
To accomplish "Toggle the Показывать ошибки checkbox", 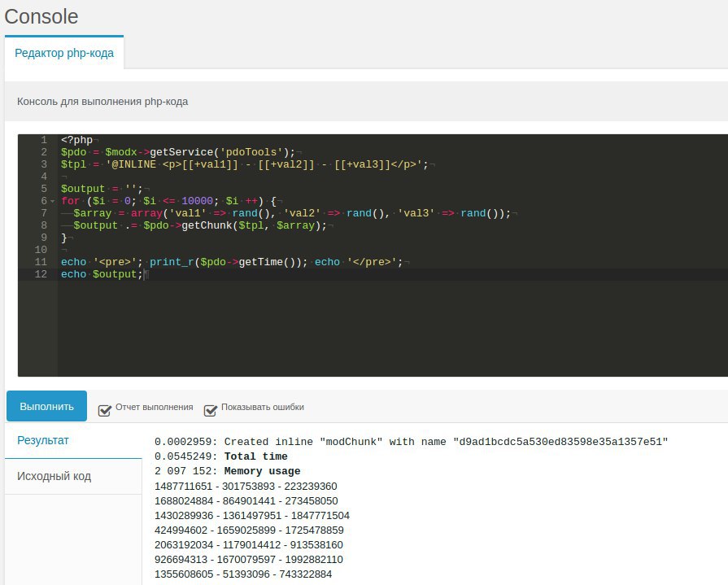I will coord(211,410).
